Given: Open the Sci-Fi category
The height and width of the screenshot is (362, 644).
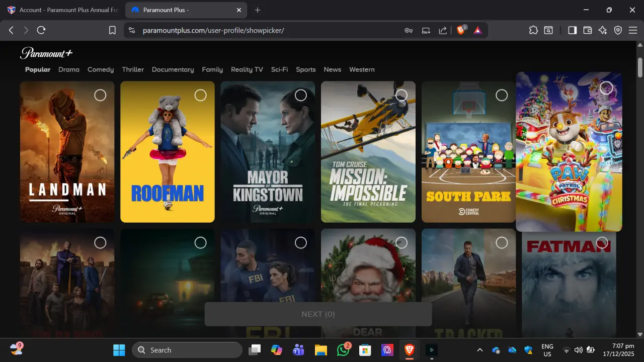Looking at the screenshot, I should (279, 69).
